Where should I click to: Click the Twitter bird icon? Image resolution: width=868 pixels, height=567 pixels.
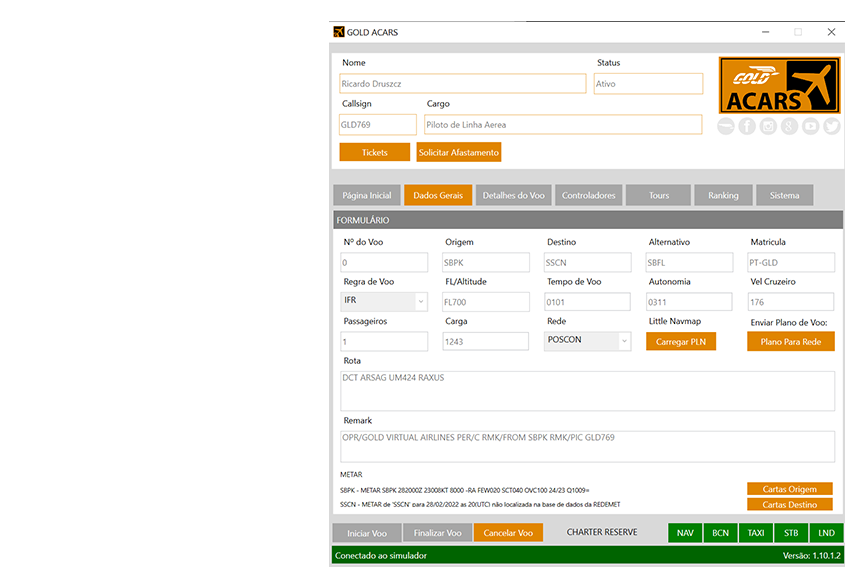831,126
